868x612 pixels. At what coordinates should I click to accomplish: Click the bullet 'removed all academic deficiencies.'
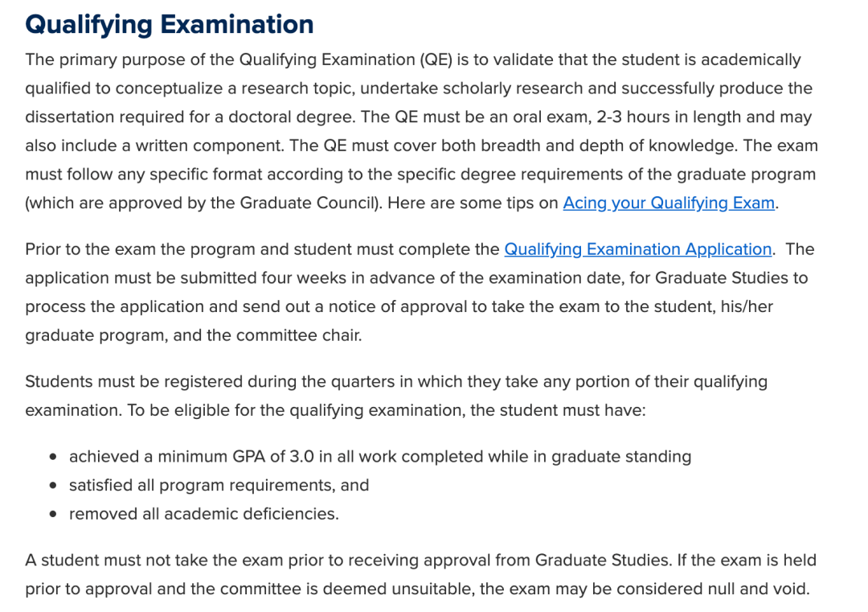(x=203, y=514)
